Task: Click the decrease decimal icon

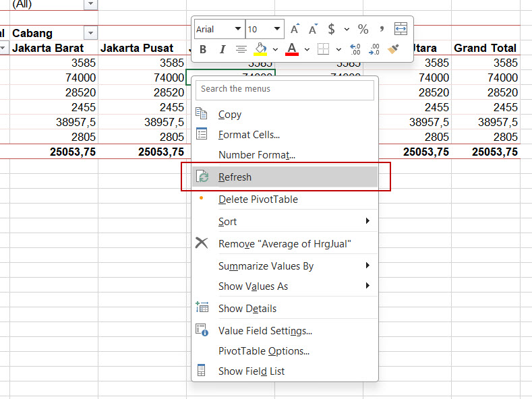Action: [374, 49]
